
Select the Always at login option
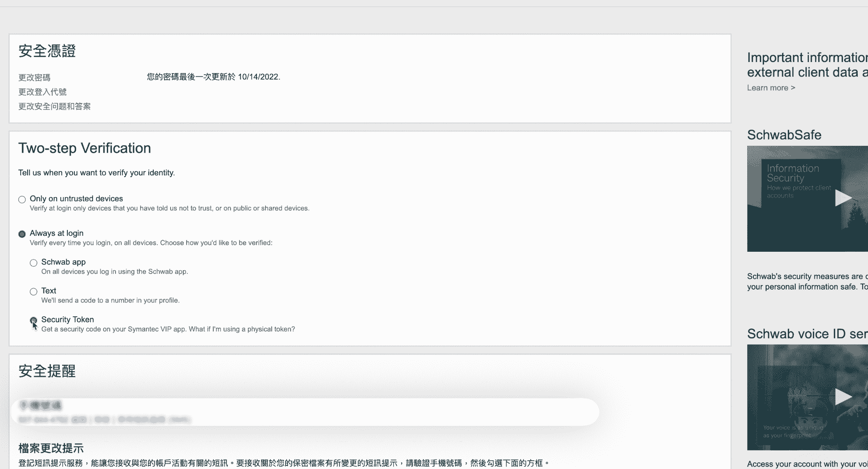point(22,234)
